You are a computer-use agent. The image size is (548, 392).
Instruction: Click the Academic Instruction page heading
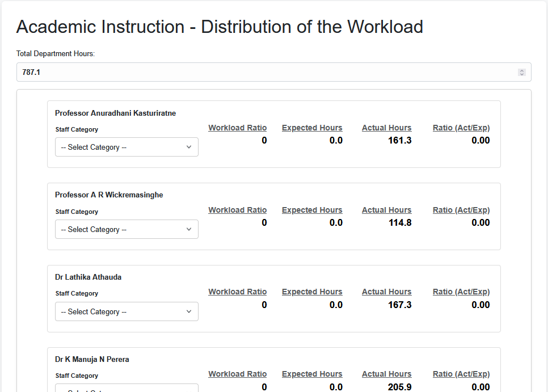pos(220,27)
